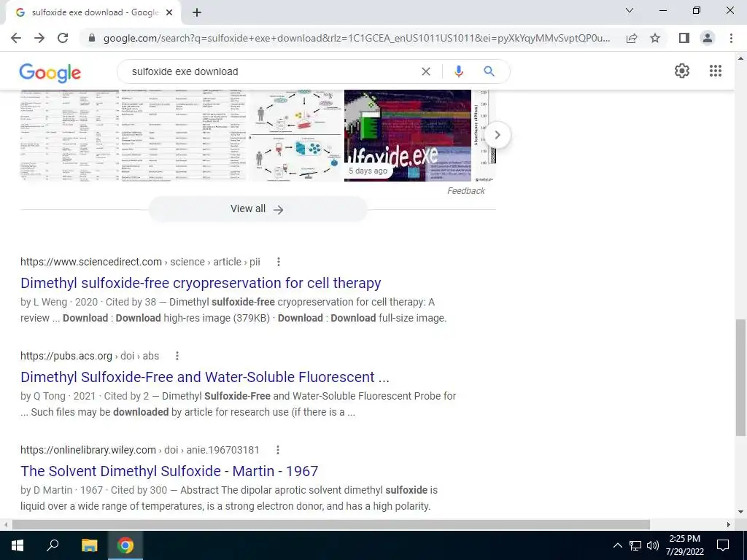View site information via the padlock icon
Screen dimensions: 747x560
click(93, 38)
